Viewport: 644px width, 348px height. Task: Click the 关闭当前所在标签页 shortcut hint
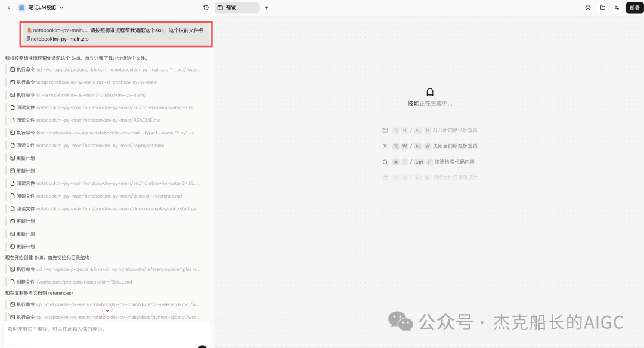point(455,146)
